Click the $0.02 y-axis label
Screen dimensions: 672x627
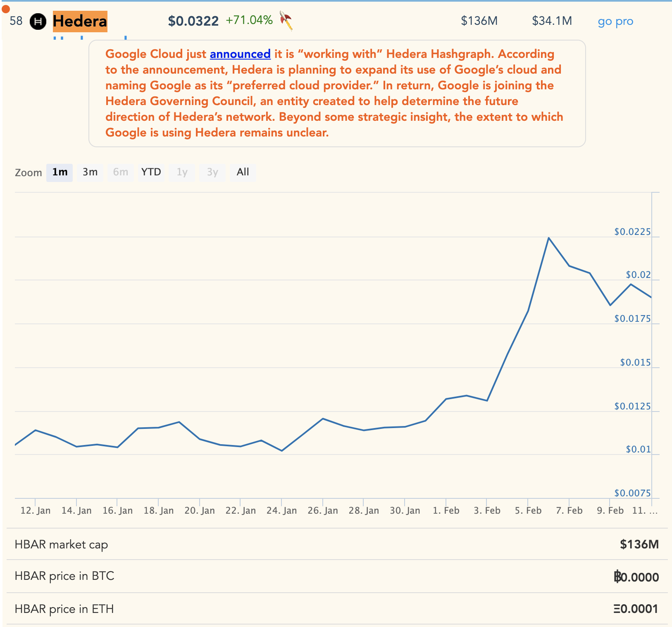[x=638, y=275]
